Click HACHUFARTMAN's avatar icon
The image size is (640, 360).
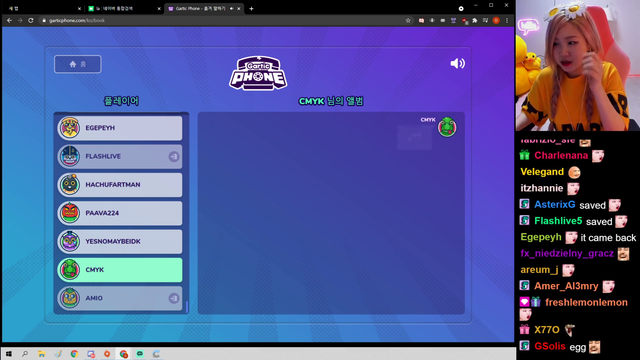[x=70, y=184]
